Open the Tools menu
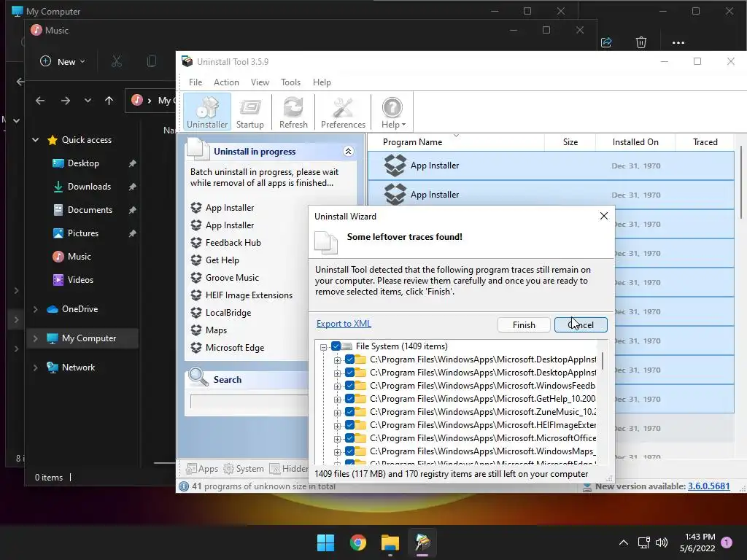 click(x=290, y=82)
